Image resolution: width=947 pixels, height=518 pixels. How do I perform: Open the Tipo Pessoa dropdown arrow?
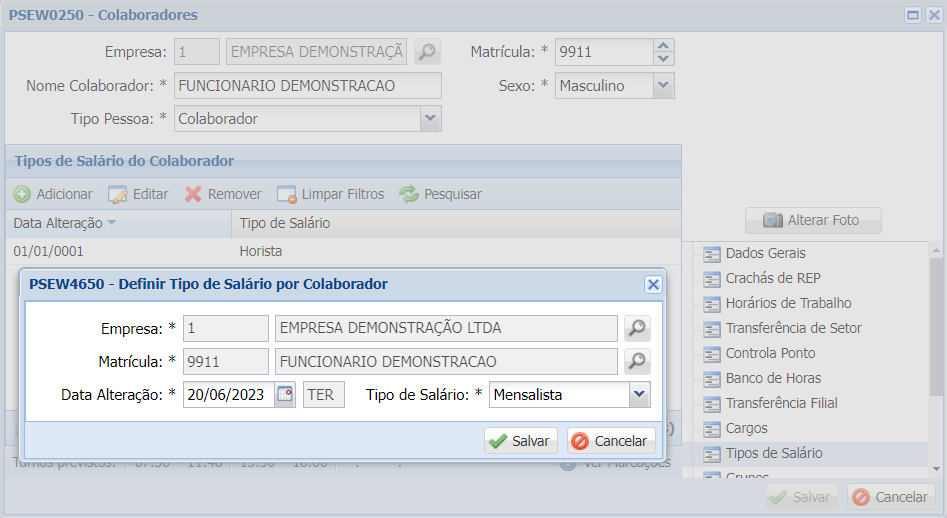pyautogui.click(x=431, y=119)
